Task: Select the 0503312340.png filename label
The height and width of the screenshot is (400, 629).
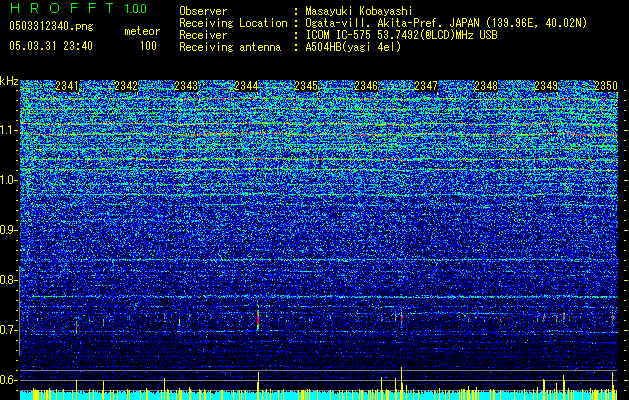Action: click(44, 27)
